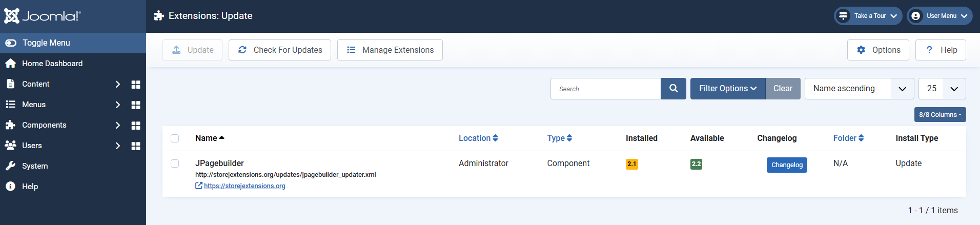Image resolution: width=980 pixels, height=225 pixels.
Task: Click the Available column header
Action: [707, 138]
